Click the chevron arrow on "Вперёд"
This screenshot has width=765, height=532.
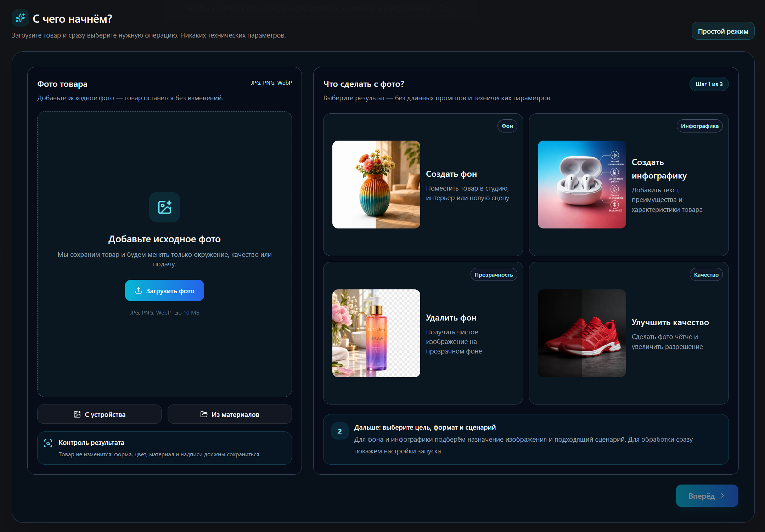(x=722, y=496)
